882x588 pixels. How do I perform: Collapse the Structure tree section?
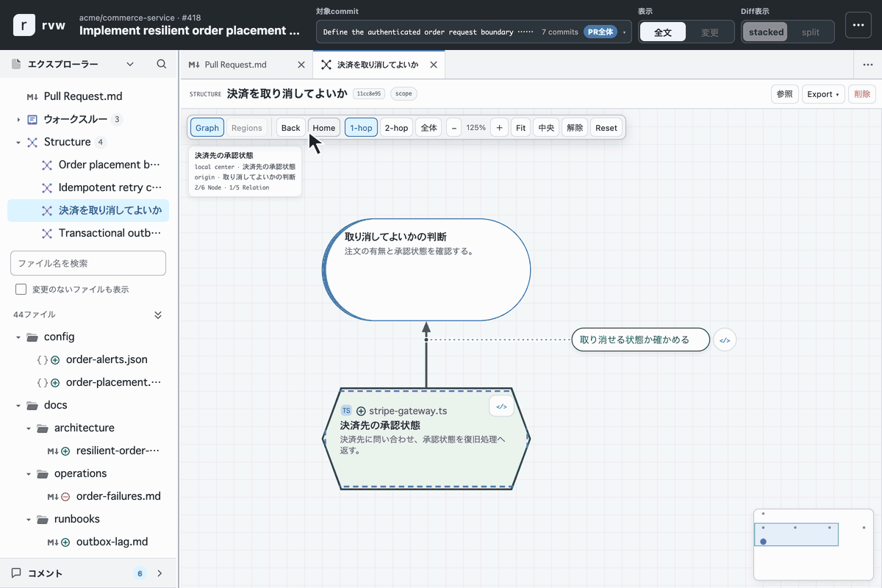pyautogui.click(x=18, y=142)
